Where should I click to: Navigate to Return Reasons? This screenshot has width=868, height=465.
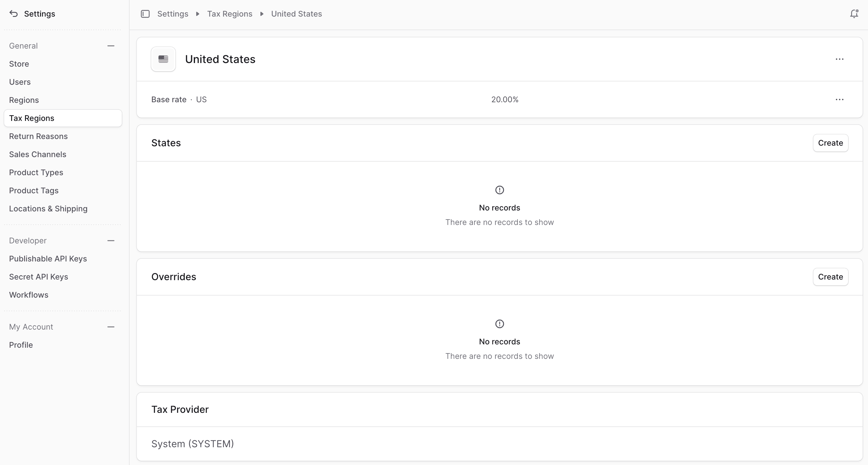click(x=38, y=136)
